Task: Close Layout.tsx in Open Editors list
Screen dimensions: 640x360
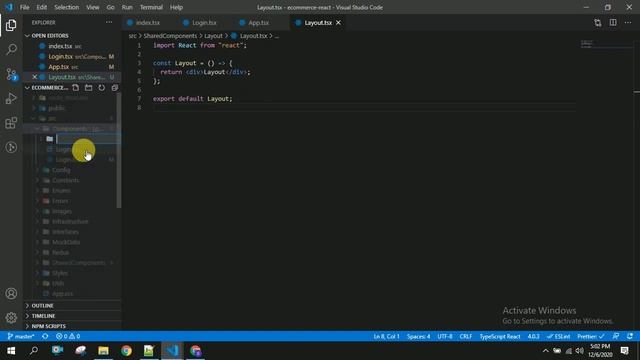Action: [x=35, y=77]
